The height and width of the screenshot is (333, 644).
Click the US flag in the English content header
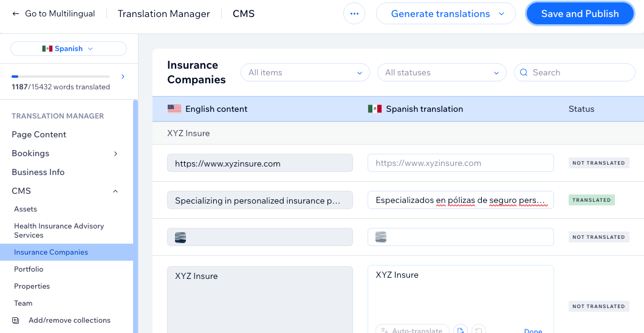174,109
